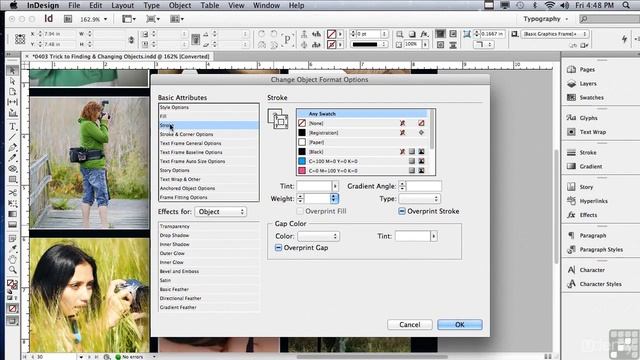Select the Eyedropper tool

(x=13, y=249)
